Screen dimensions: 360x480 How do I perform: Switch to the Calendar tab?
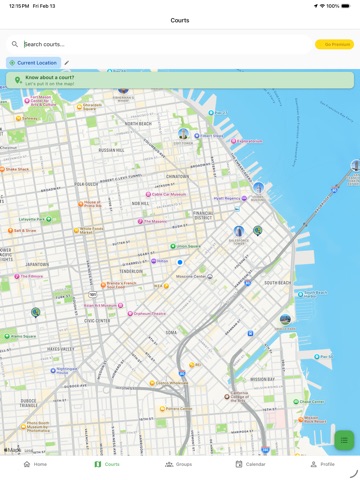coord(250,464)
